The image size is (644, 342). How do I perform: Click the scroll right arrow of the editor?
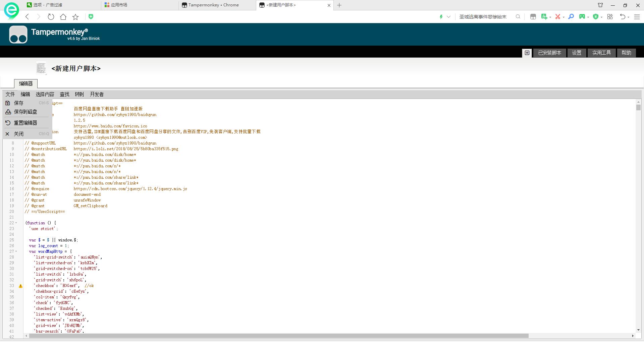(633, 336)
